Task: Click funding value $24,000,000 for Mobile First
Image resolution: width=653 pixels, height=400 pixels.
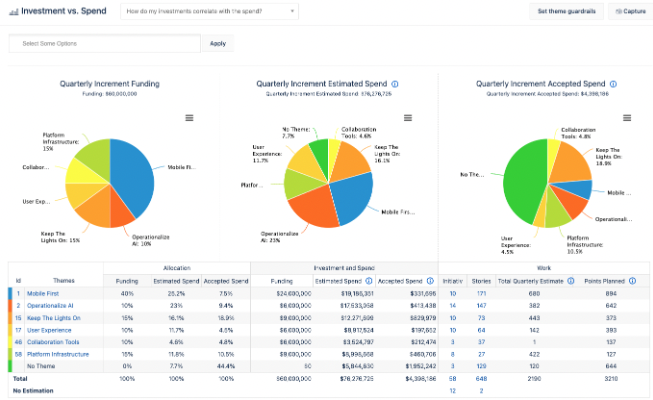Action: pos(294,293)
